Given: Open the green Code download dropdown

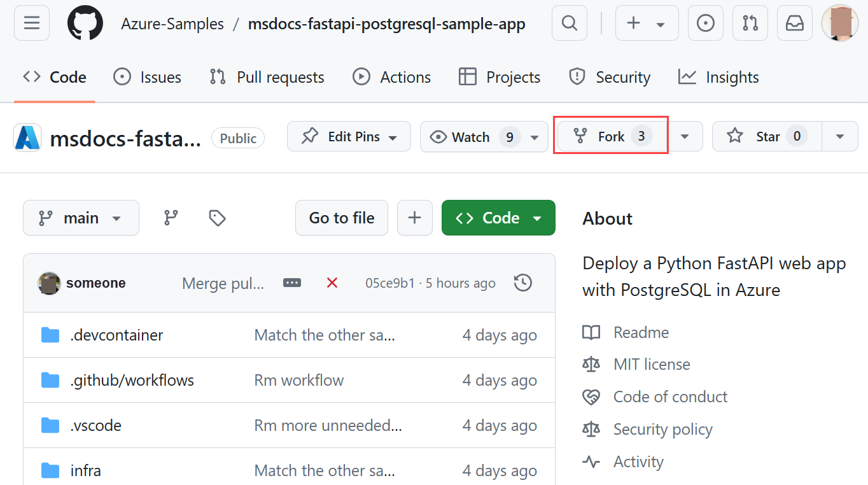Looking at the screenshot, I should point(498,218).
